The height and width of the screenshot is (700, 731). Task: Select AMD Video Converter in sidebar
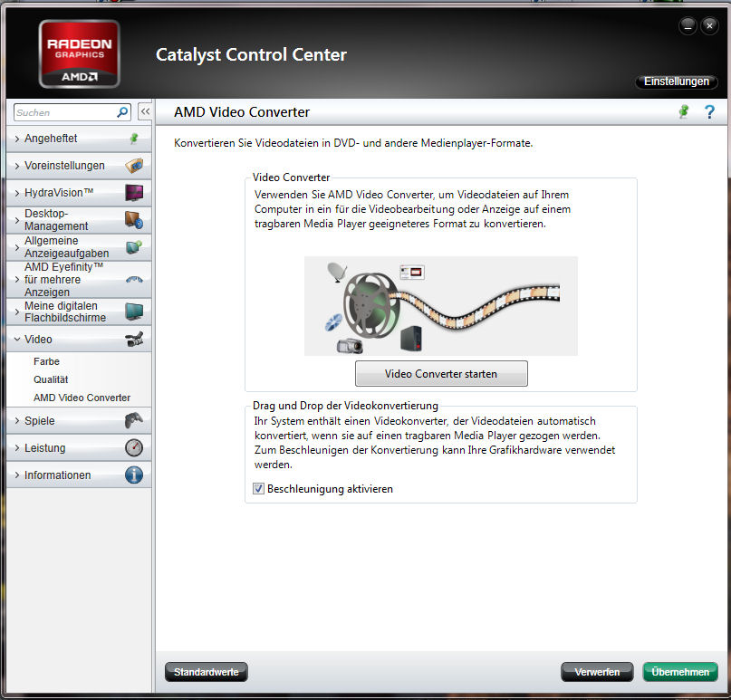[x=82, y=398]
